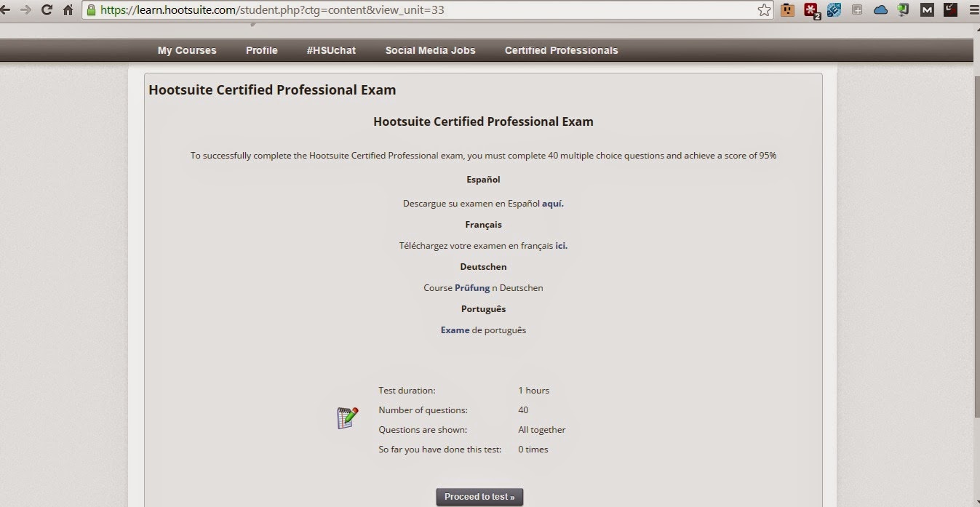Click the 'Español' language heading
Viewport: 980px width, 507px height.
(483, 180)
